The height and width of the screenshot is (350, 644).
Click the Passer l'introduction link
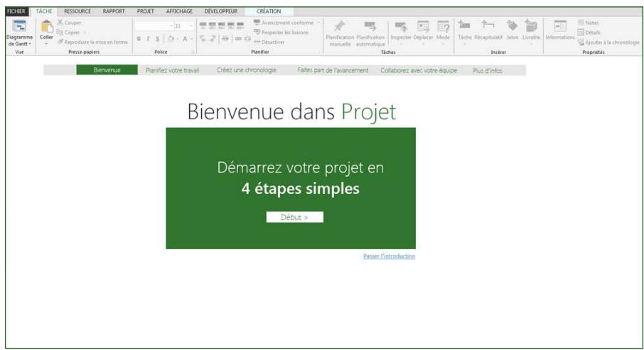pyautogui.click(x=389, y=256)
